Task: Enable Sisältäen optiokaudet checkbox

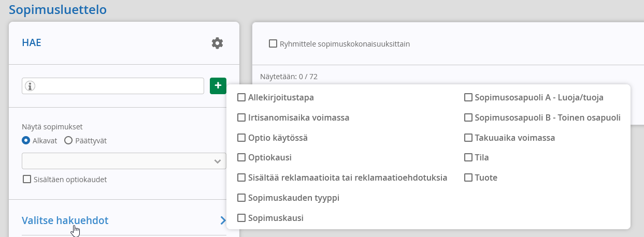Action: pyautogui.click(x=27, y=180)
